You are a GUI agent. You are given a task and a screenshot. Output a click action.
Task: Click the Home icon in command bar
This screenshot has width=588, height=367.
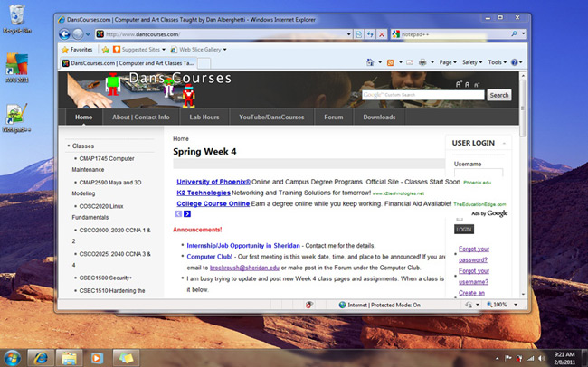point(370,62)
